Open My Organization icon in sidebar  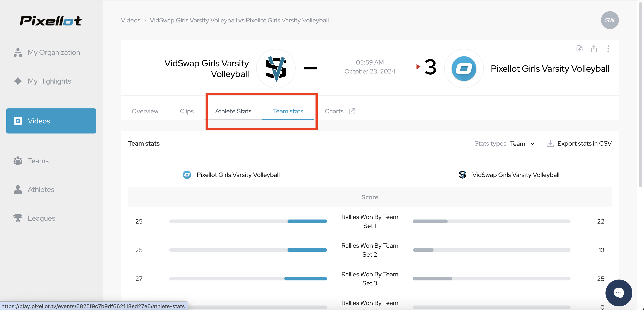(18, 52)
